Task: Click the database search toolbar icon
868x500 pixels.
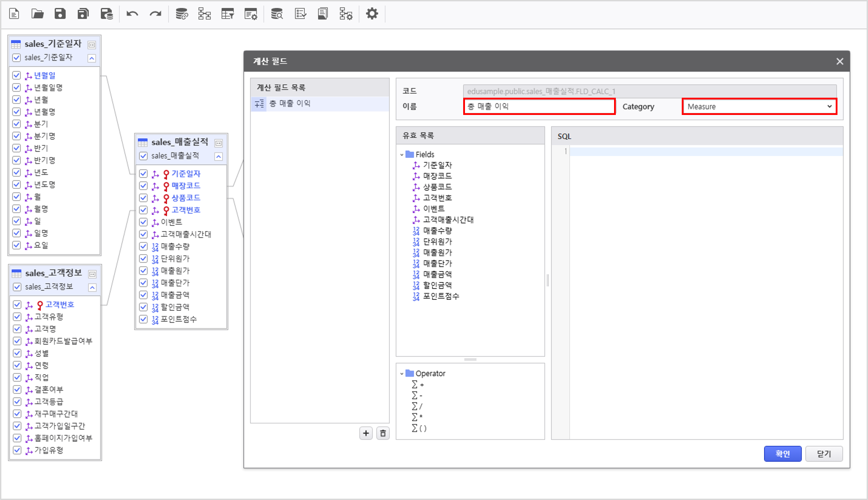Action: coord(277,14)
